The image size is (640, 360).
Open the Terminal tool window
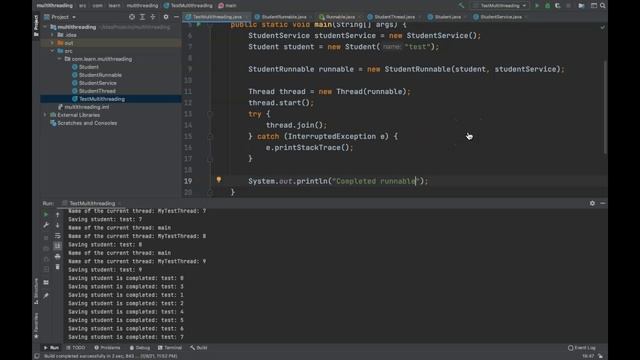170,348
